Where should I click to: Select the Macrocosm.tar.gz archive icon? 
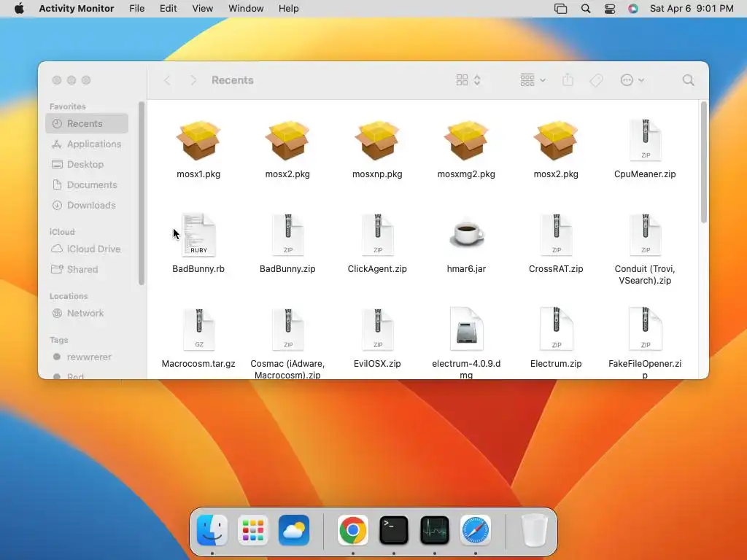198,330
